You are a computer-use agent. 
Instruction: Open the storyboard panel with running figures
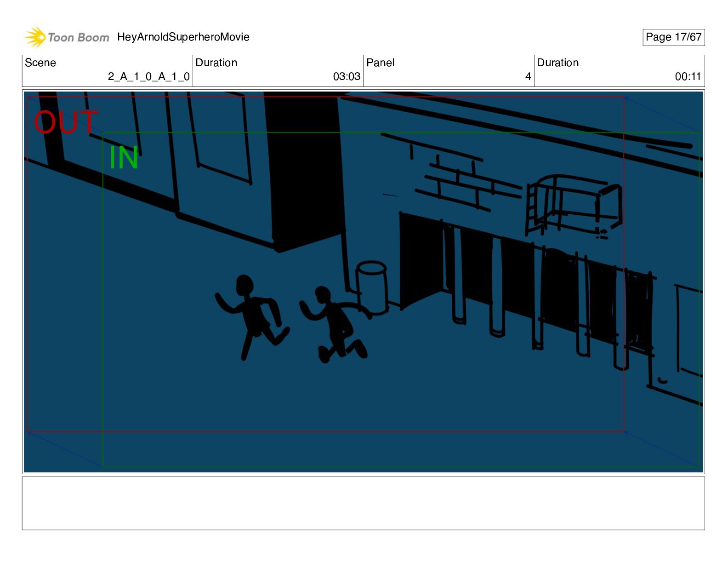coord(363,281)
